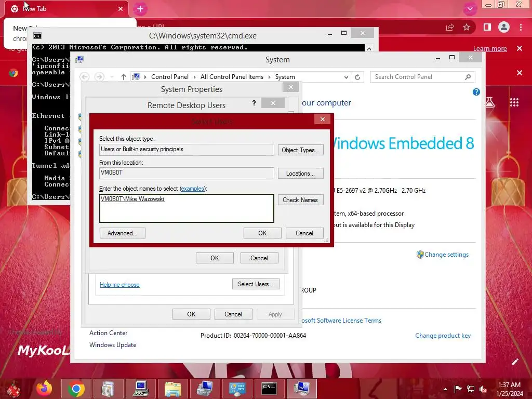This screenshot has height=399, width=532.
Task: Click Back arrow in System window
Action: [x=85, y=77]
